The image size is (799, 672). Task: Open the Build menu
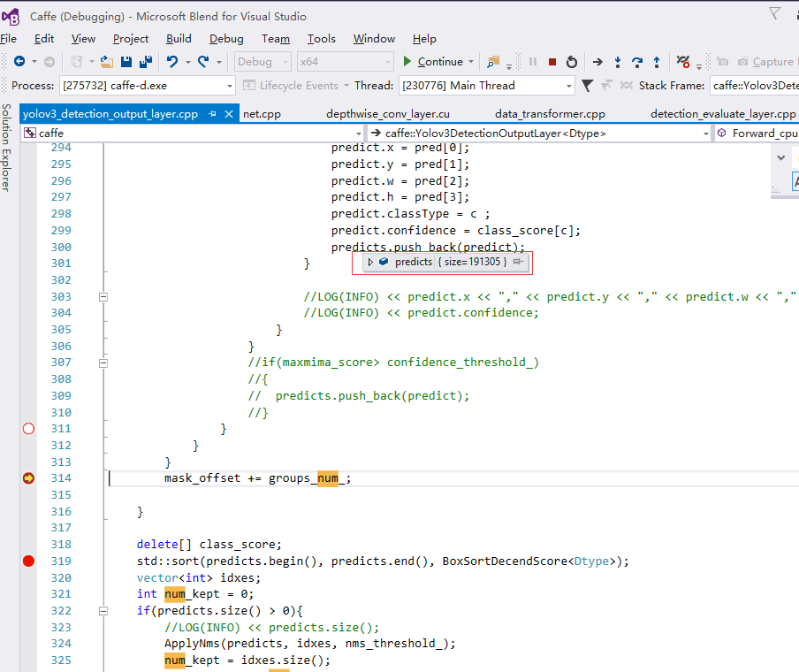click(x=179, y=39)
